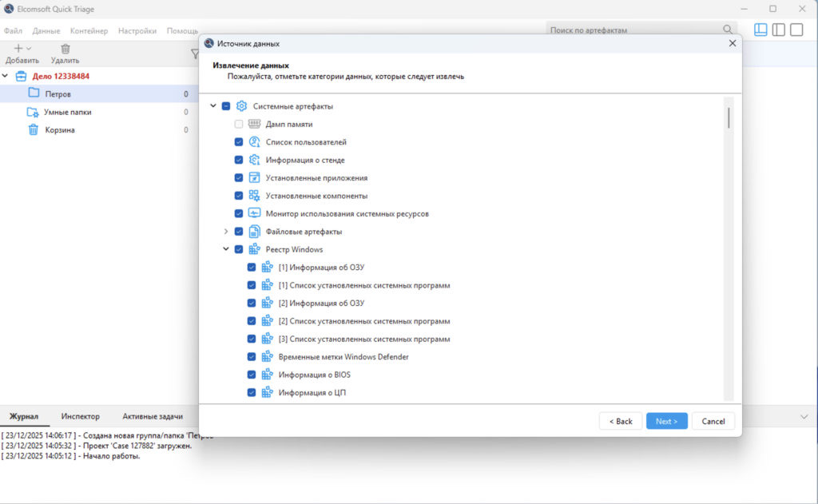The height and width of the screenshot is (504, 818).
Task: Switch to the side-panel layout icon
Action: [x=778, y=30]
